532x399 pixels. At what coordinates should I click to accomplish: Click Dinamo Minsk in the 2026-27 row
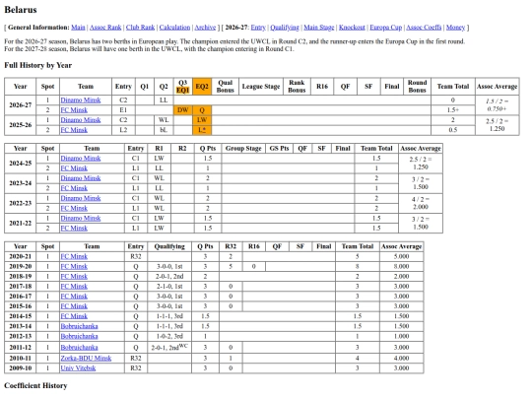pos(81,100)
